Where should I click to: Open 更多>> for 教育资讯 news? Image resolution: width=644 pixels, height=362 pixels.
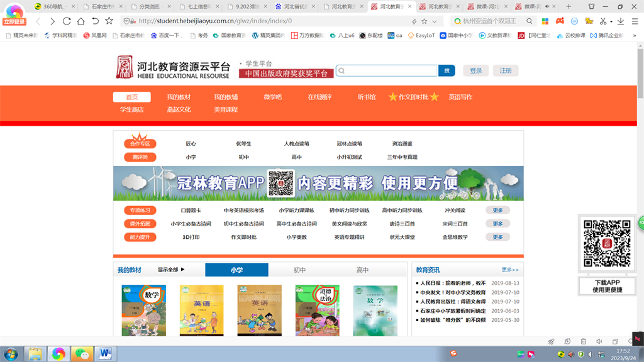coord(510,270)
